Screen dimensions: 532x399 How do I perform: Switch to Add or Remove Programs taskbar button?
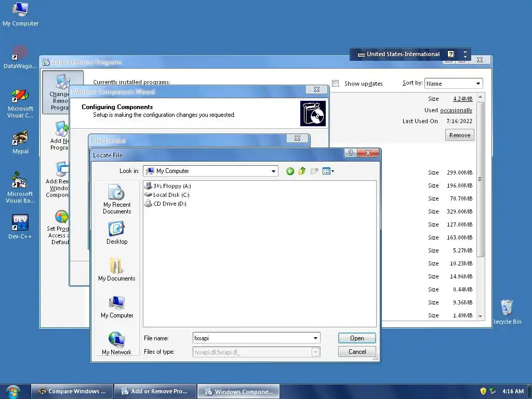155,391
